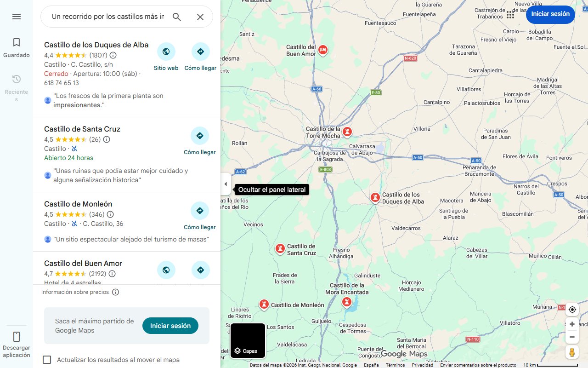Select Castillo de la Torre Mocha map pin
This screenshot has width=588, height=368.
348,132
